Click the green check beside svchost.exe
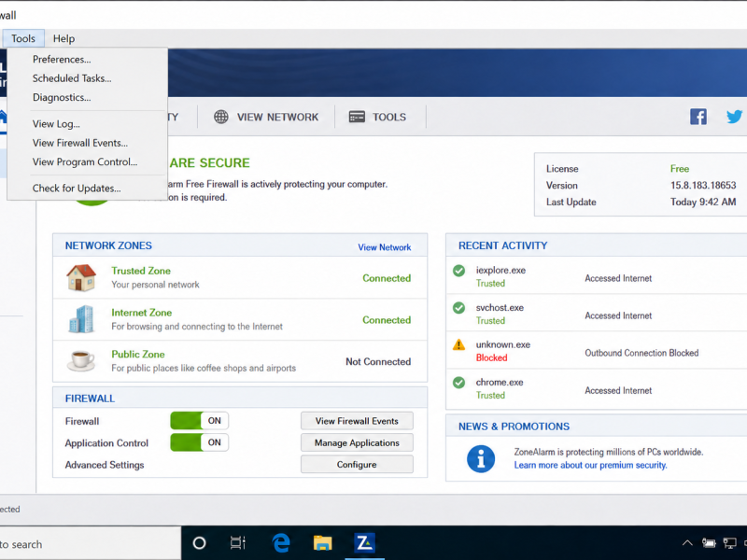Screen dimensions: 747x560 tap(458, 308)
